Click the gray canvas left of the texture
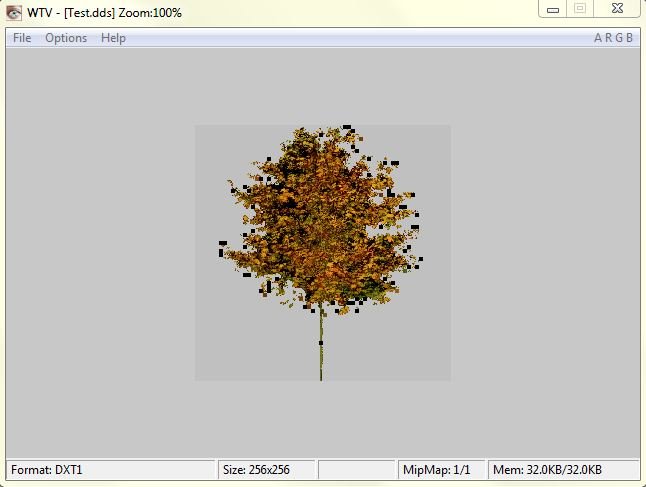The width and height of the screenshot is (646, 487). coord(100,250)
